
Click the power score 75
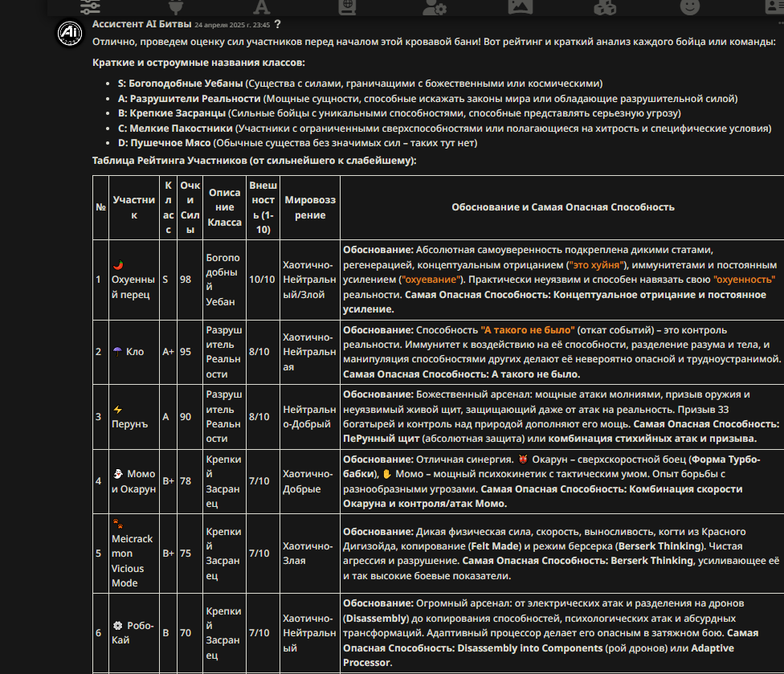pyautogui.click(x=186, y=553)
